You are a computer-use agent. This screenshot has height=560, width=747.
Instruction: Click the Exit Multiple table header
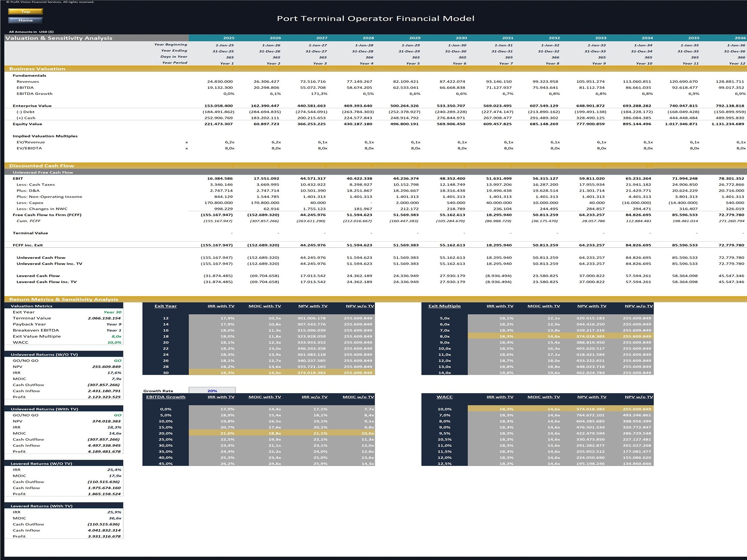click(444, 305)
